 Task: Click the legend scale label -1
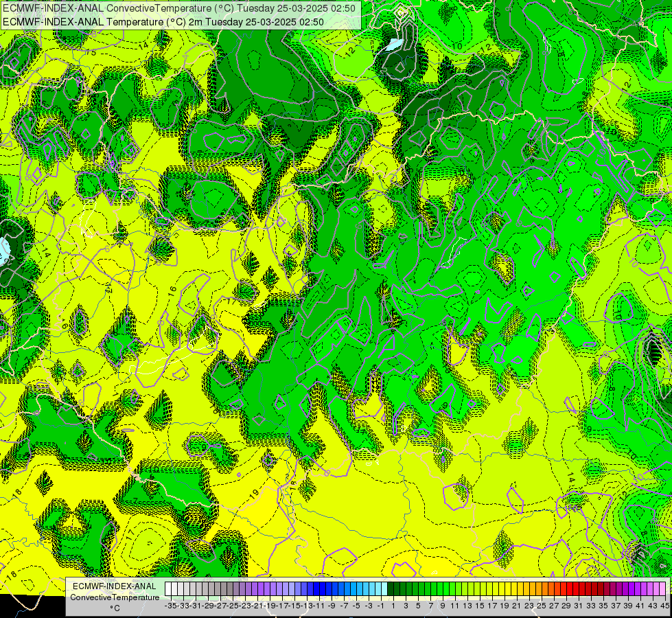coord(382,606)
